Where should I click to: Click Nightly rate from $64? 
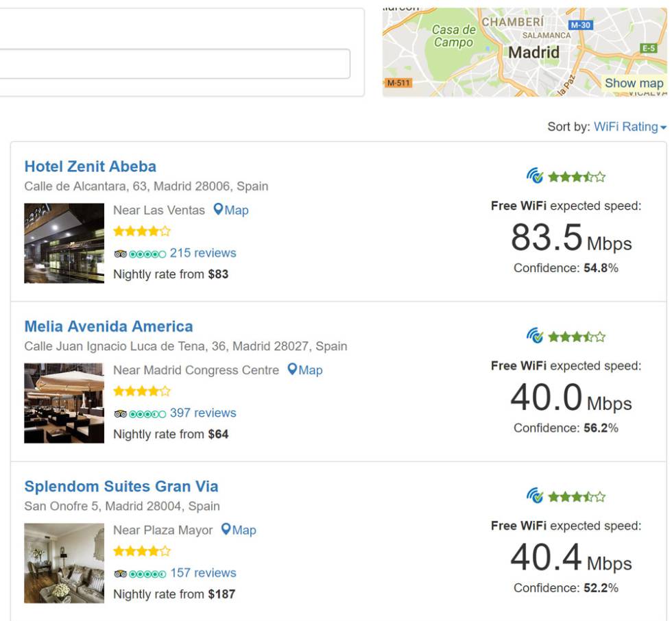171,435
